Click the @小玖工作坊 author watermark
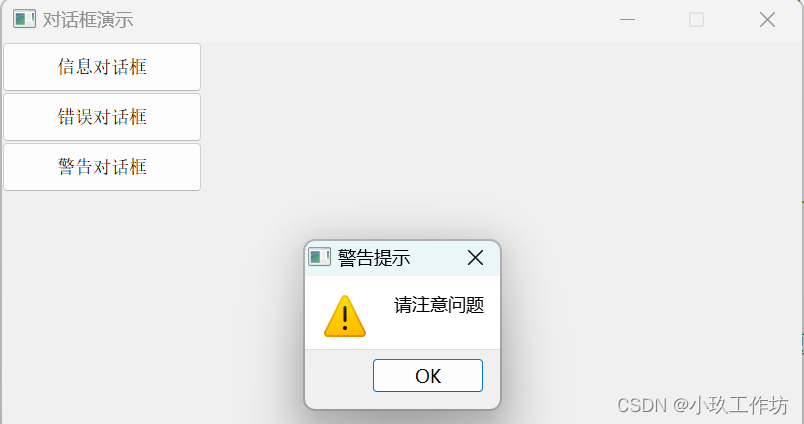 click(x=730, y=405)
